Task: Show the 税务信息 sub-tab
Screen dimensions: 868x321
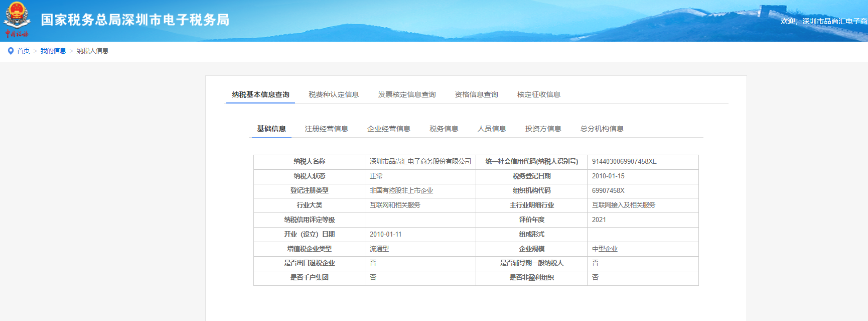Action: coord(444,129)
